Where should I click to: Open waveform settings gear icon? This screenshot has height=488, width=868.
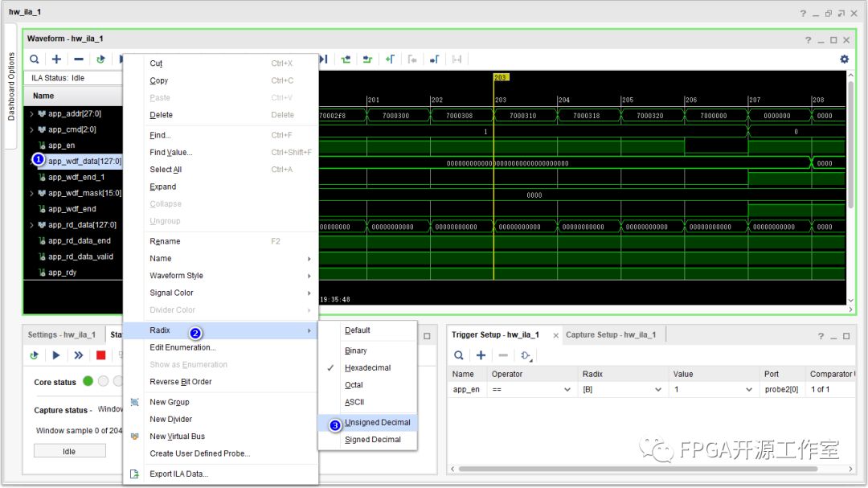[x=844, y=59]
